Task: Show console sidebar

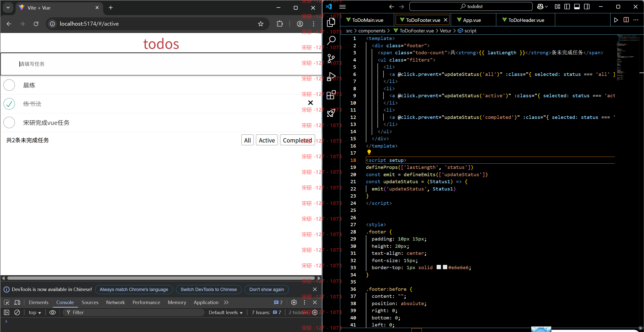Action: click(x=7, y=312)
